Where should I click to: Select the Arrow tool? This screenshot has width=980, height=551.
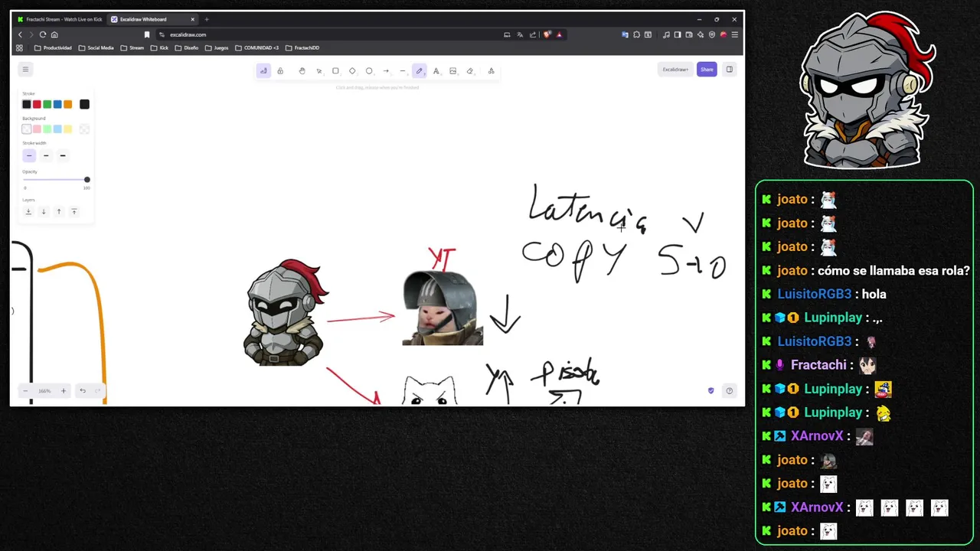386,71
